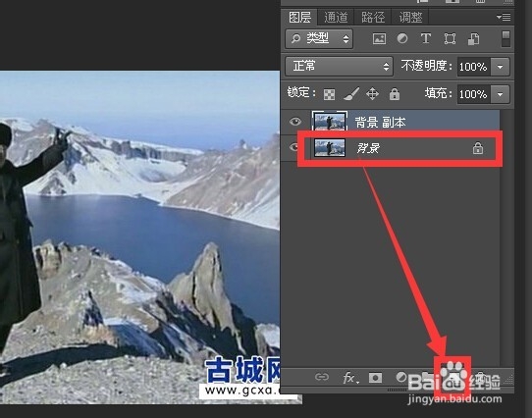This screenshot has width=532, height=418.
Task: Switch to the 图层 (Layers) tab
Action: (x=299, y=18)
